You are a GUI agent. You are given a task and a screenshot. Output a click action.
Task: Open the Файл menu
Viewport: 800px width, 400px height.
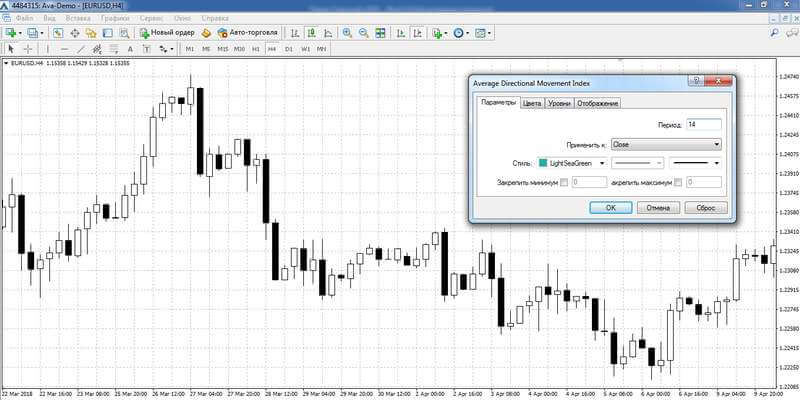click(24, 18)
